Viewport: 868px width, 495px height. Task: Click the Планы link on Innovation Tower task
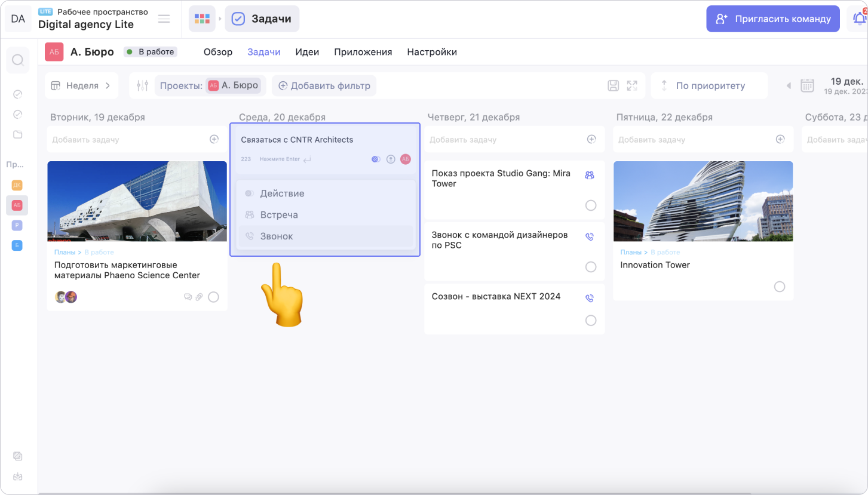pos(631,253)
